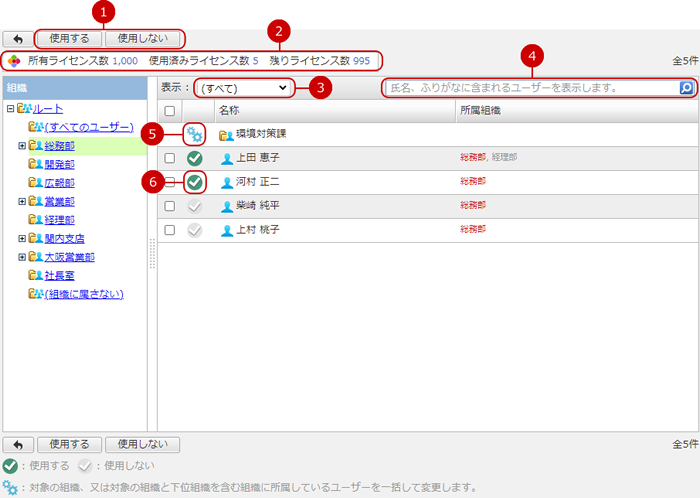Open the ルート organization link
The width and height of the screenshot is (700, 498).
coord(48,109)
